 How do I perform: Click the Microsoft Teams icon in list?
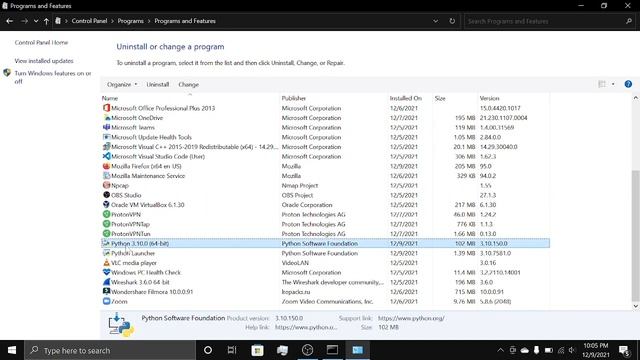(106, 127)
